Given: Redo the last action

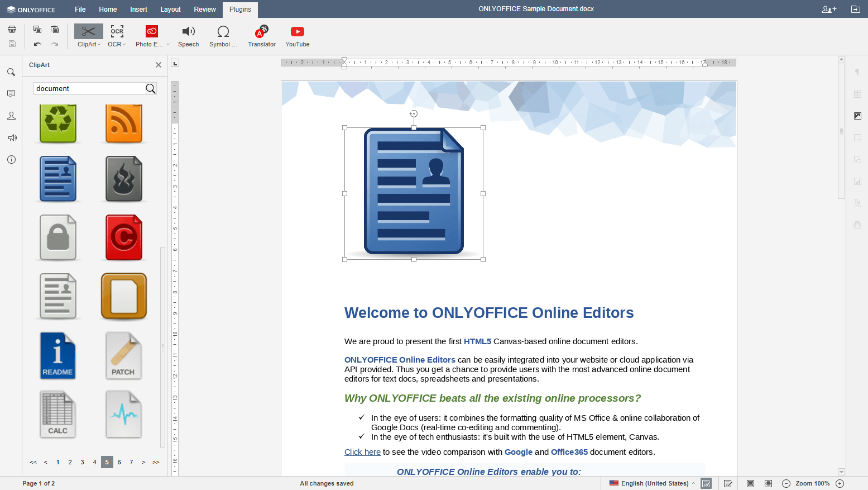Looking at the screenshot, I should pos(55,44).
